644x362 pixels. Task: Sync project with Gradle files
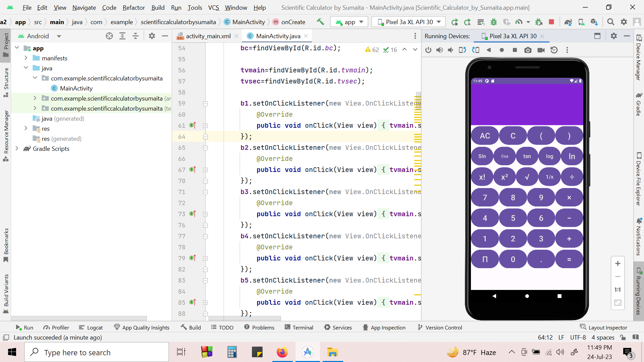point(569,22)
